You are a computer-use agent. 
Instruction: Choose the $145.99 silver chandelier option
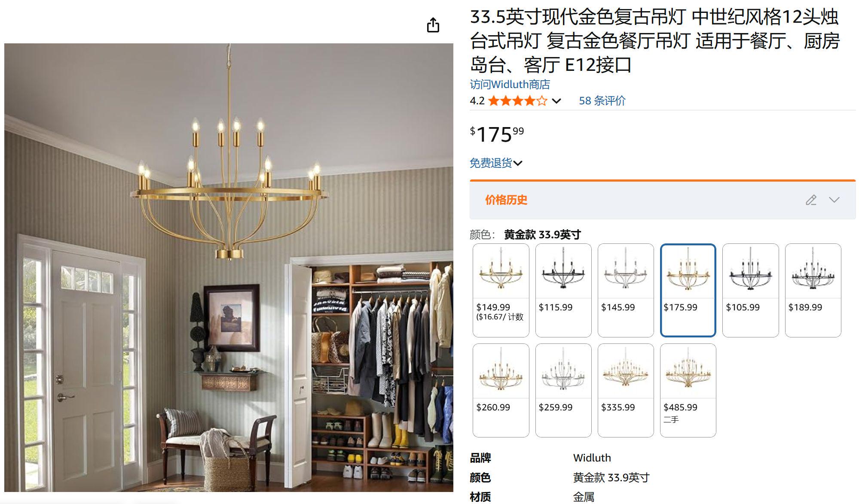pyautogui.click(x=626, y=290)
